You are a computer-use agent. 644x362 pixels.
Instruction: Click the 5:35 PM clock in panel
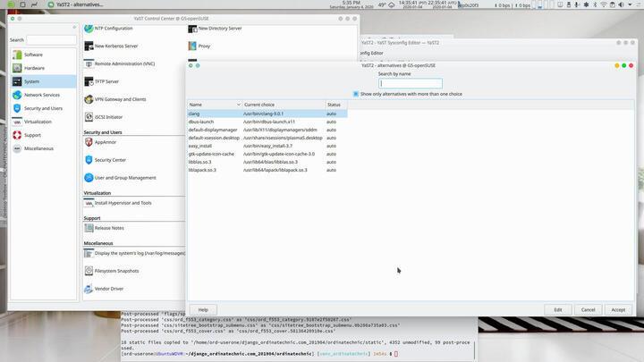pos(352,4)
